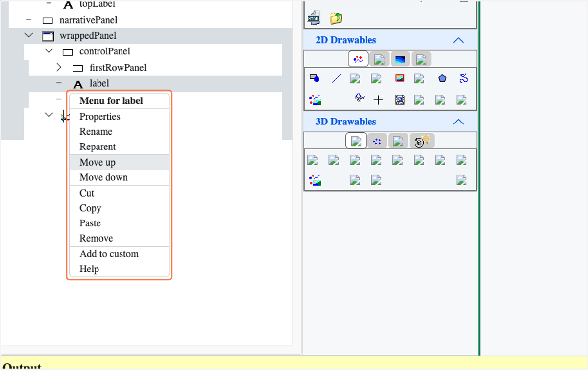Collapse the plotting panel node below the label
The image size is (588, 370).
click(49, 115)
